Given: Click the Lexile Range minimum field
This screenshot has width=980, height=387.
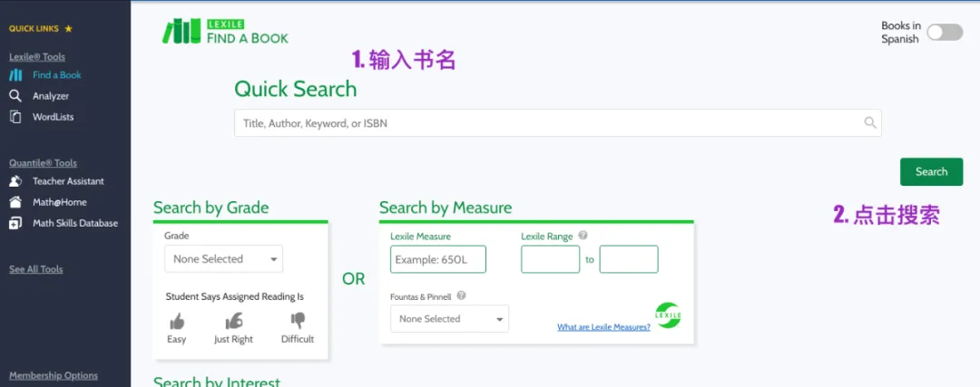Looking at the screenshot, I should (x=551, y=259).
